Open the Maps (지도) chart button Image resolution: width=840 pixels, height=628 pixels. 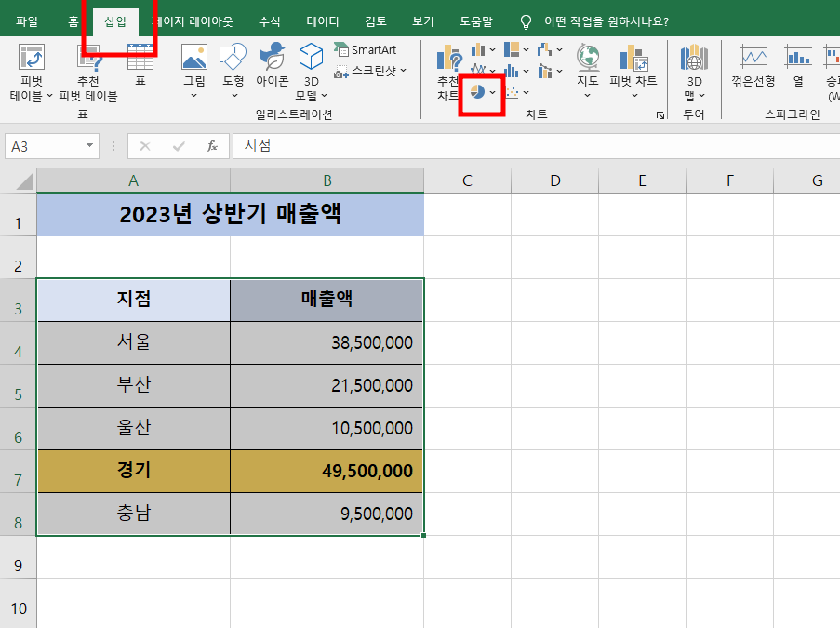(588, 72)
